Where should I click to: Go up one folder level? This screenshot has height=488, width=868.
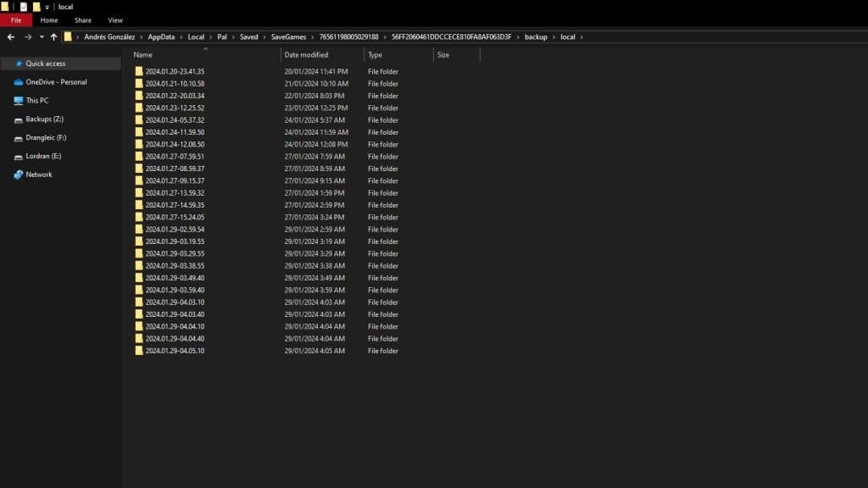(x=53, y=37)
